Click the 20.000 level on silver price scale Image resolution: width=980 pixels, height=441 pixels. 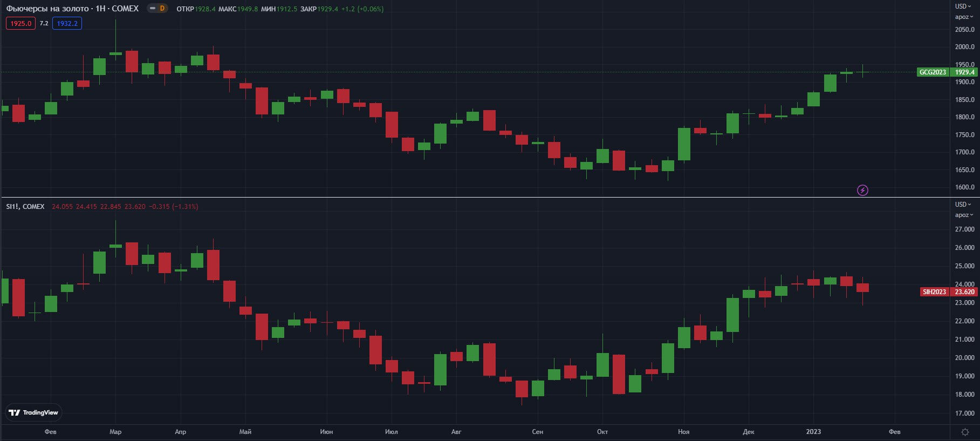click(965, 358)
